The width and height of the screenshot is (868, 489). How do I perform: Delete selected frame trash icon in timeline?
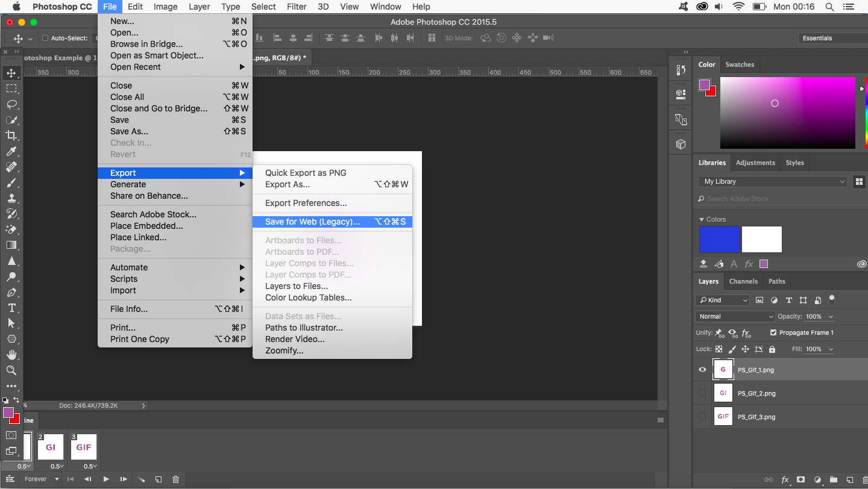(175, 479)
